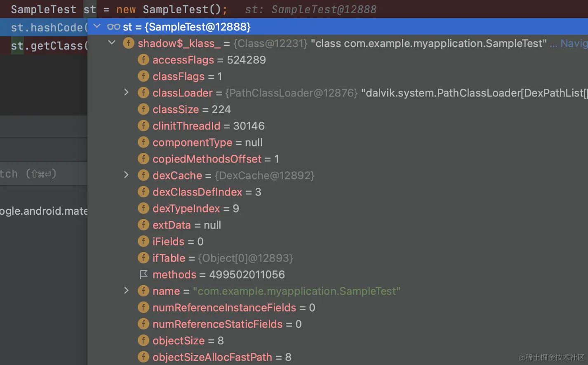The height and width of the screenshot is (365, 588).
Task: Click the field icon beside classLoader
Action: [x=143, y=92]
